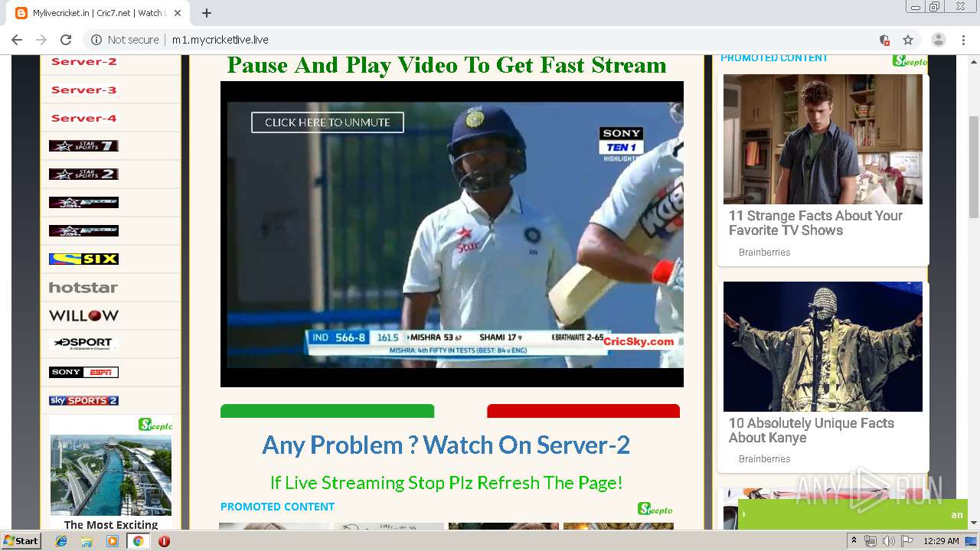Screen dimensions: 980x551
Task: Reload the page with the refresh icon
Action: [66, 40]
